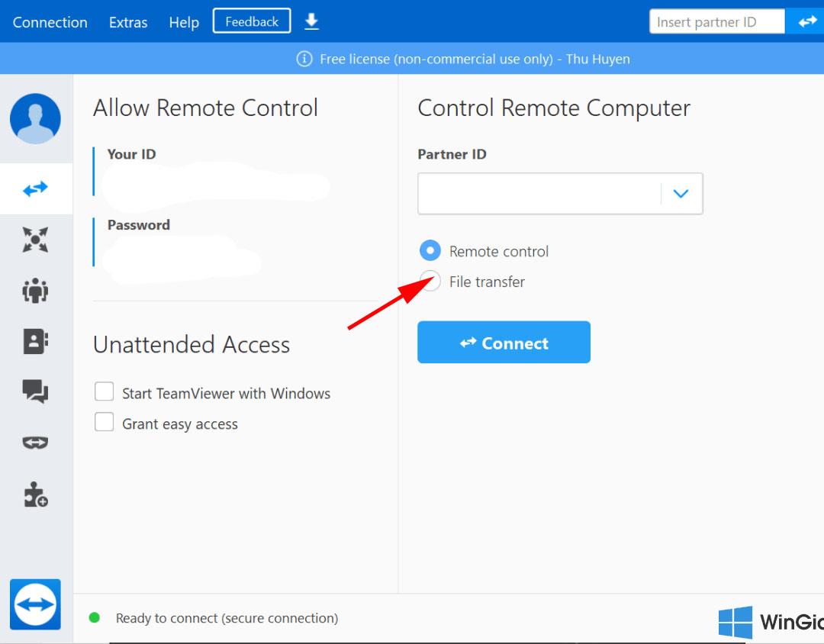Open the Extras menu
Viewport: 824px width, 644px height.
127,22
